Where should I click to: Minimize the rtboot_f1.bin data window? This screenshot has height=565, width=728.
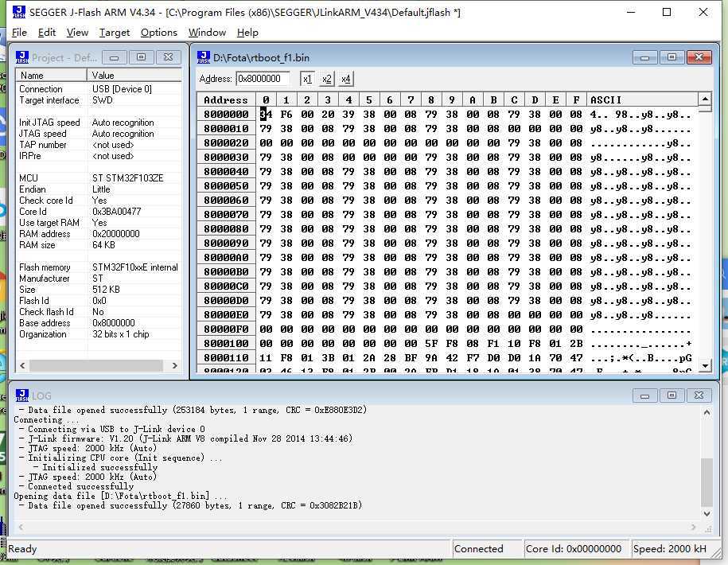coord(644,57)
